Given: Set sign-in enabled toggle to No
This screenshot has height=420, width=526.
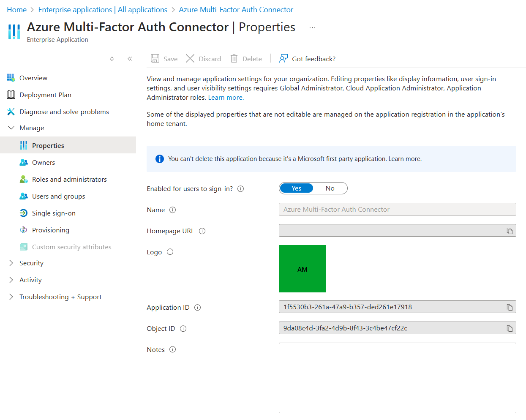Looking at the screenshot, I should click(330, 188).
